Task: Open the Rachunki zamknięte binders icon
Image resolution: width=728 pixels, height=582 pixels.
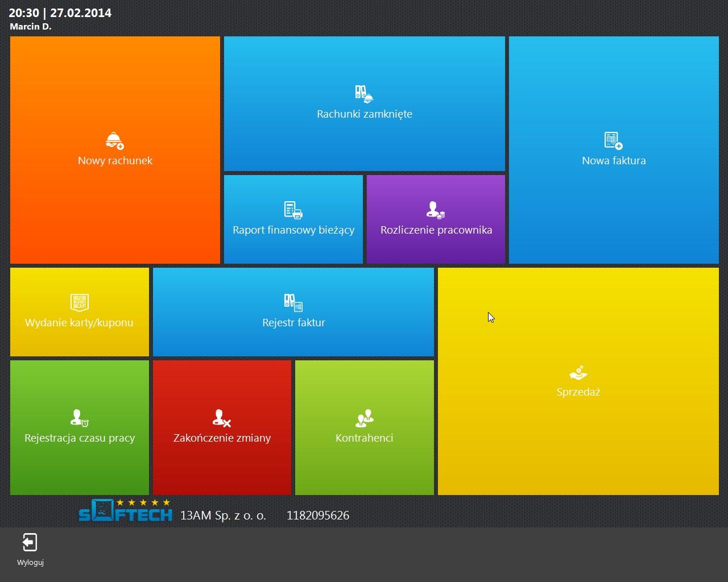Action: 364,94
